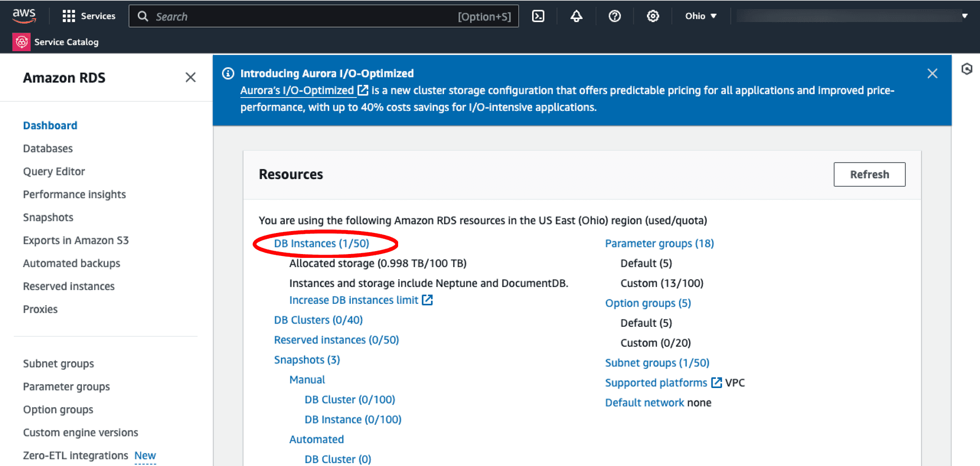Open Automated DB Cluster (0) link
The width and height of the screenshot is (980, 466).
pyautogui.click(x=338, y=459)
